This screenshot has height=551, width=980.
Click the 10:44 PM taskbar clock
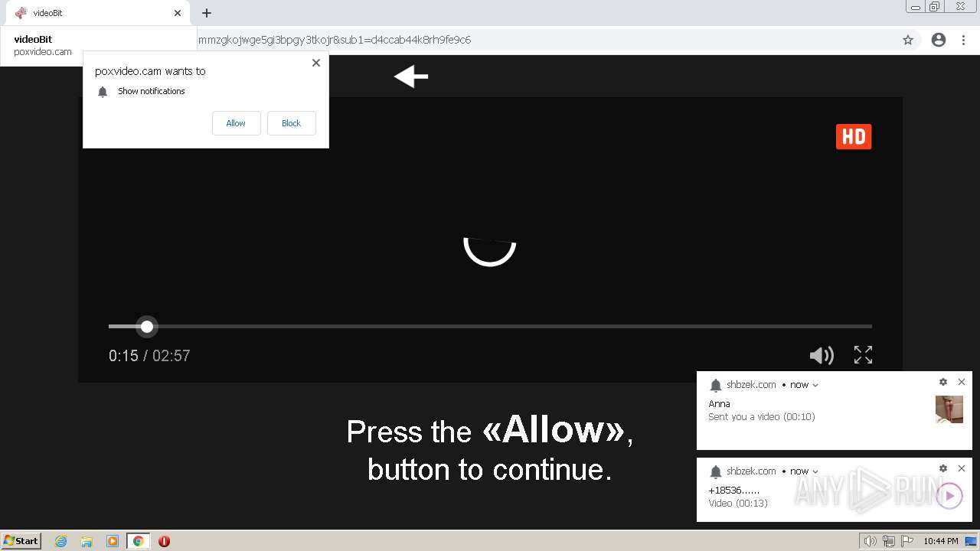click(x=941, y=541)
